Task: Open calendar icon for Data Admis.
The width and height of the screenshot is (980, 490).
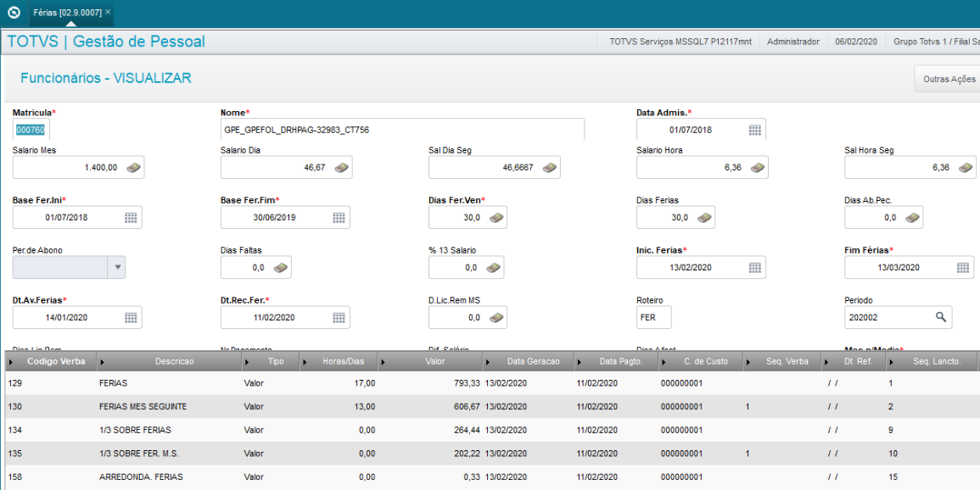Action: [x=755, y=130]
